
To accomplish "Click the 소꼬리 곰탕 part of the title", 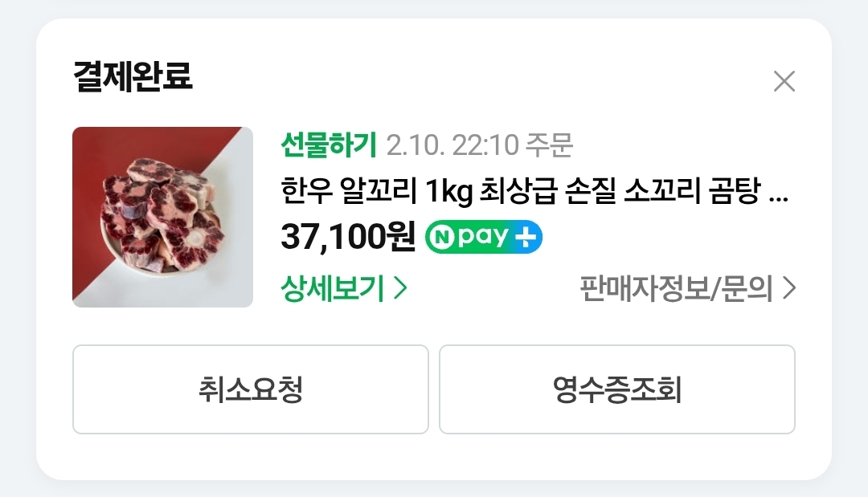I will (x=692, y=191).
